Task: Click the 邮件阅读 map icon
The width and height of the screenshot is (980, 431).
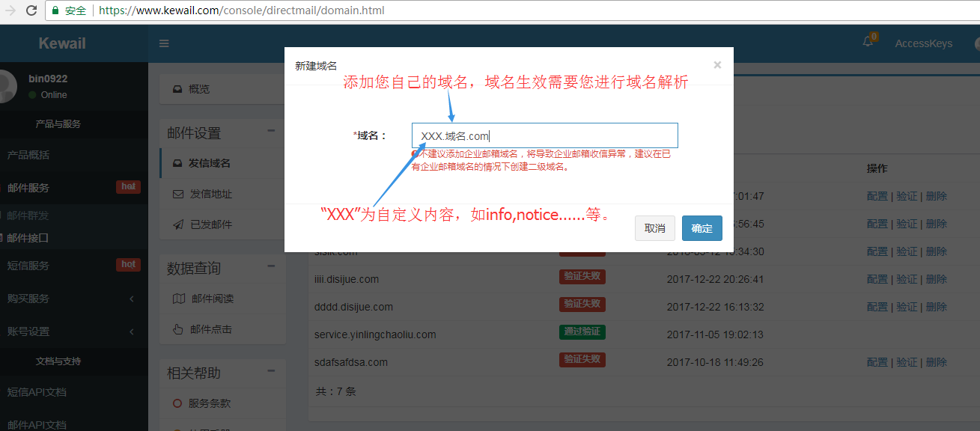Action: [x=178, y=299]
